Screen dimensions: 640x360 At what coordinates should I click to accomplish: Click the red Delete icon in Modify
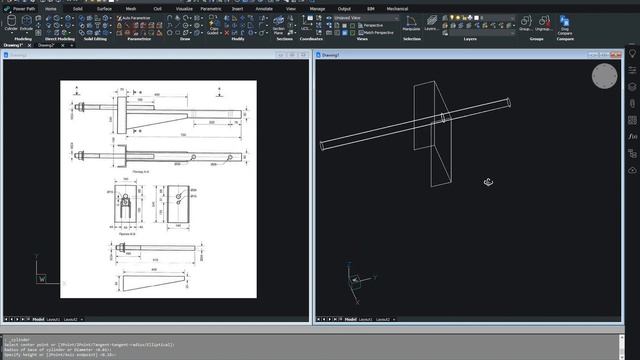click(227, 33)
